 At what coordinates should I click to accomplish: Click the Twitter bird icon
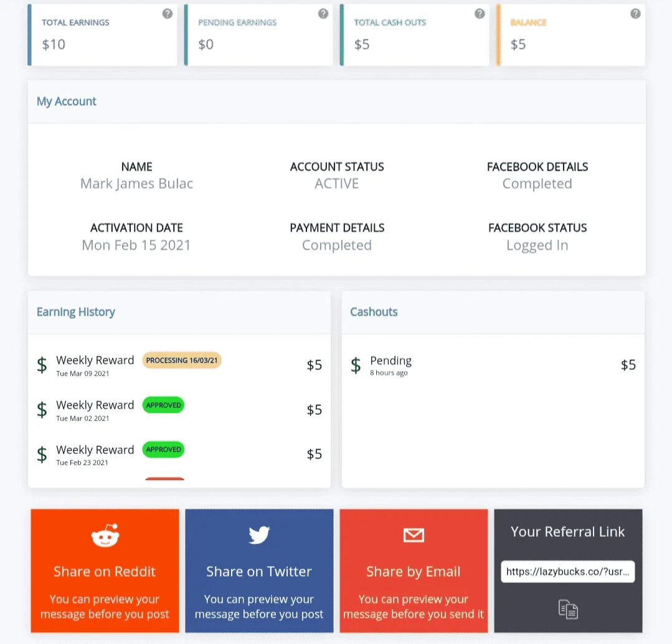tap(259, 535)
